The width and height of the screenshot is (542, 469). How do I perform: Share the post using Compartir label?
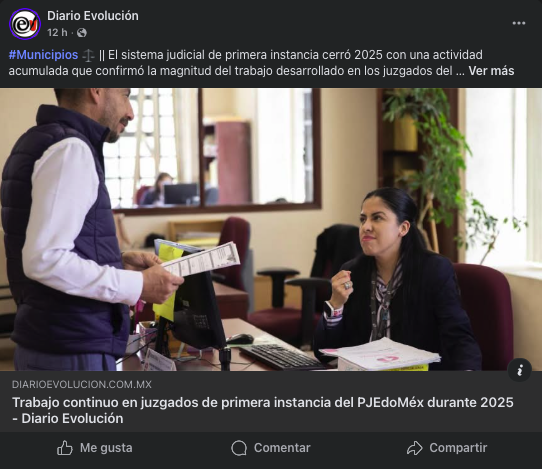click(458, 448)
